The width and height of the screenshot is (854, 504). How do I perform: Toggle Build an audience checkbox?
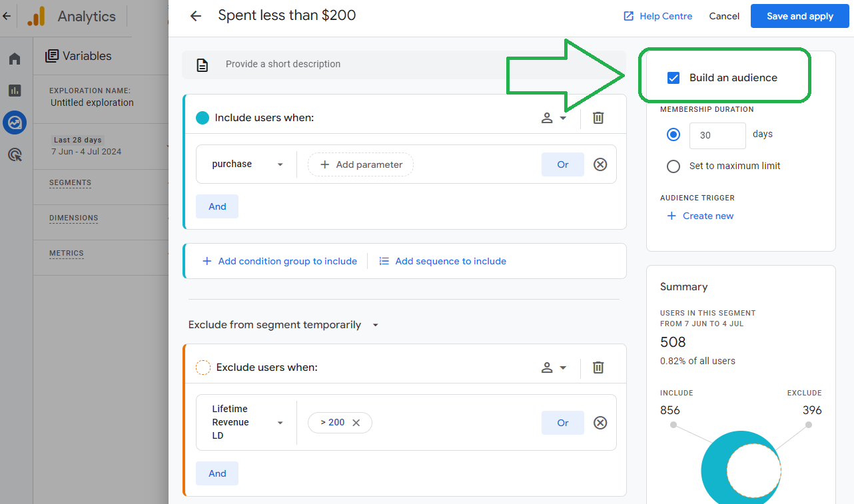pos(673,78)
